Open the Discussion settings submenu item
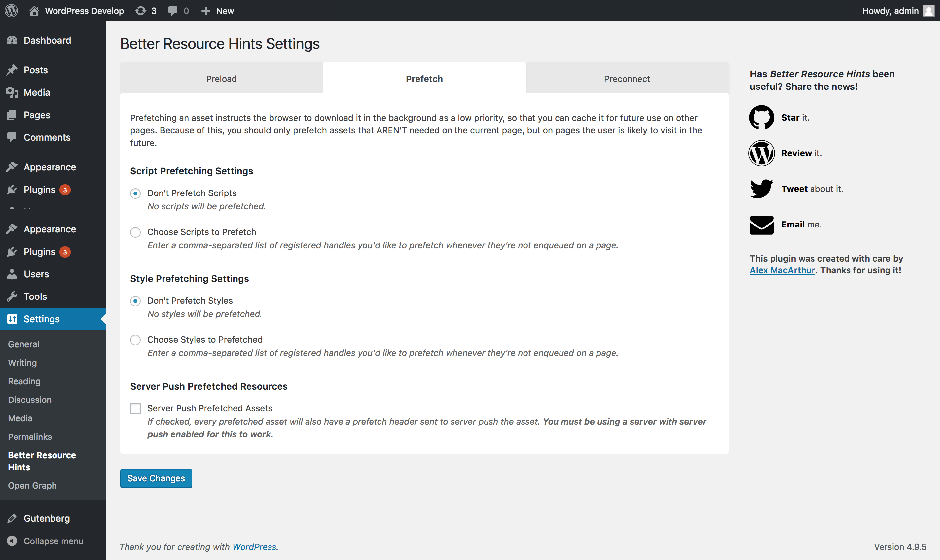 pos(30,400)
